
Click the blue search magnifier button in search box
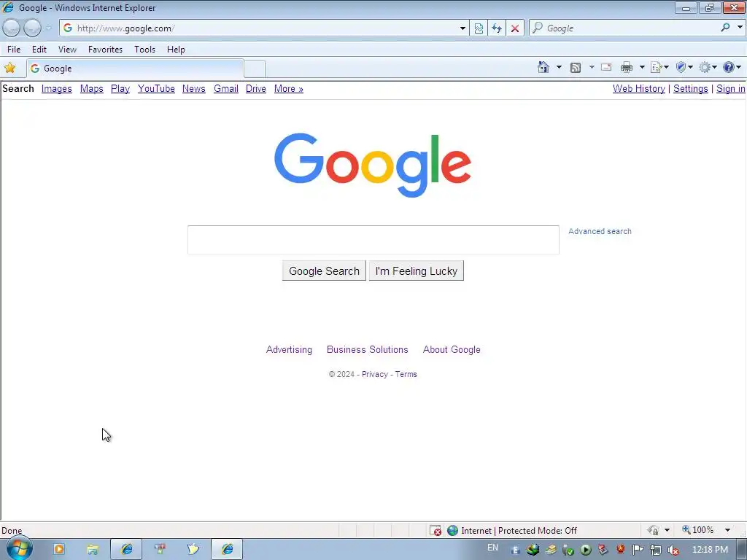tap(725, 28)
